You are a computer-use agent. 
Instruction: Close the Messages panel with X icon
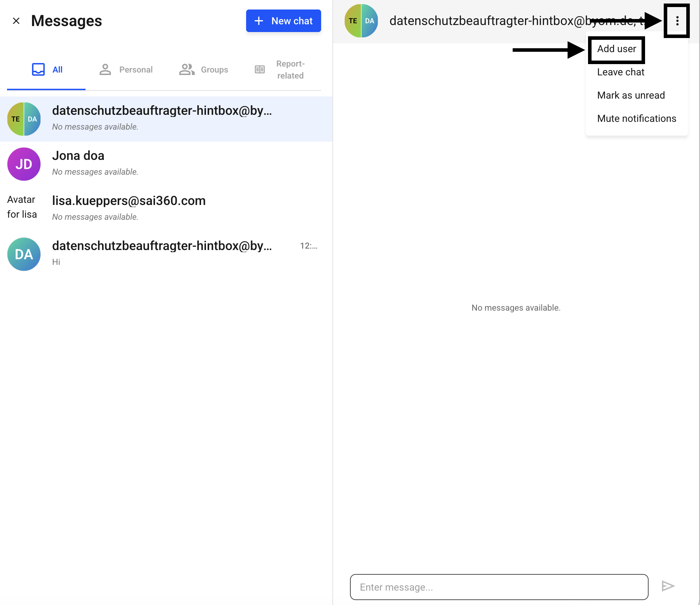pyautogui.click(x=16, y=21)
